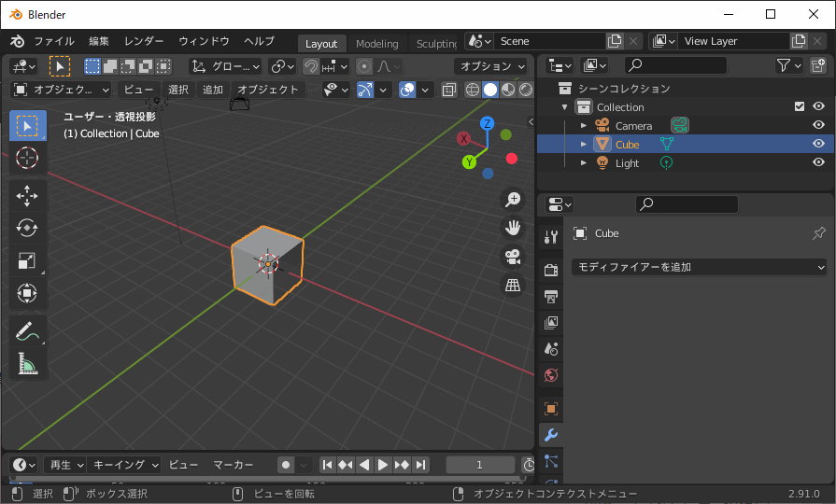Pick the Annotate pencil tool
The width and height of the screenshot is (836, 504).
[27, 331]
